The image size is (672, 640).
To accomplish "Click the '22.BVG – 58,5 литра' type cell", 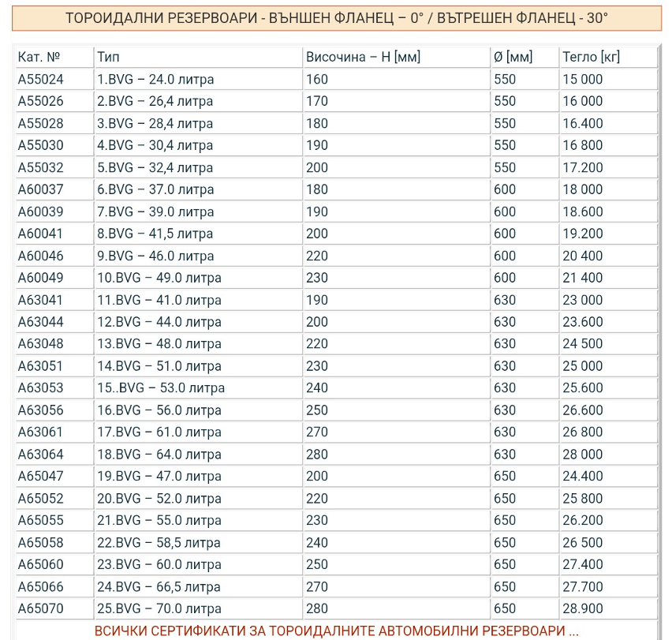I will 159,543.
